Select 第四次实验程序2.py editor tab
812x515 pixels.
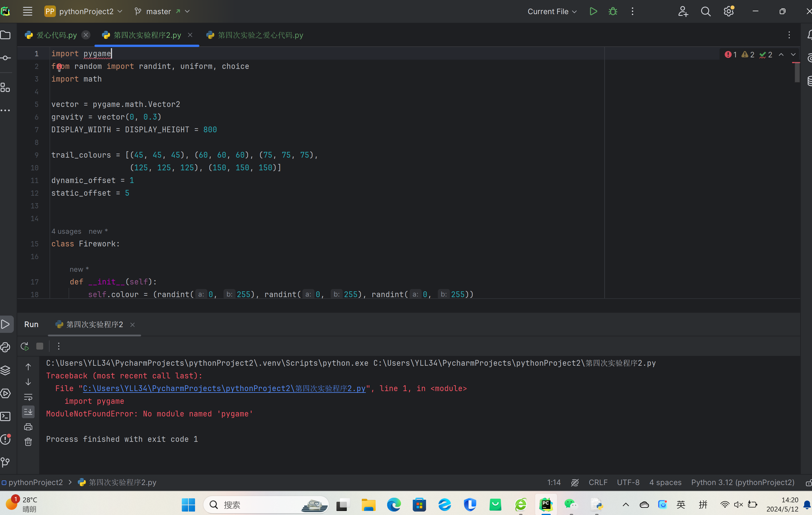coord(147,35)
